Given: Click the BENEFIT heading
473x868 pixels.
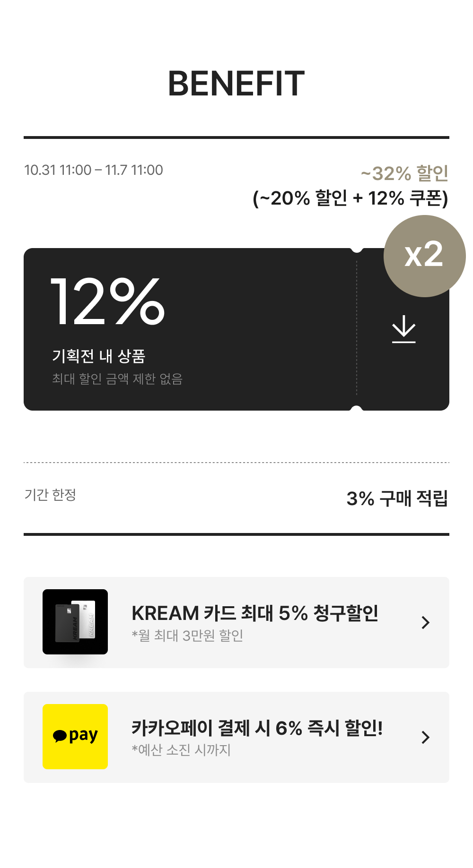Looking at the screenshot, I should [x=236, y=84].
